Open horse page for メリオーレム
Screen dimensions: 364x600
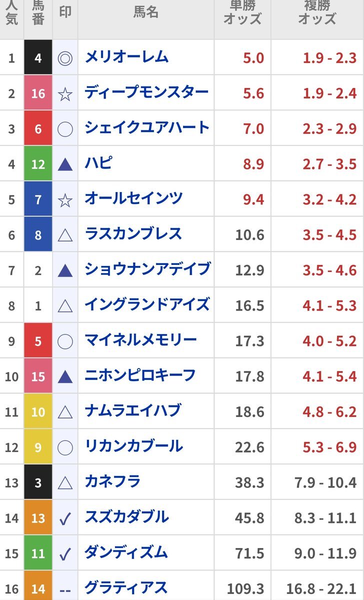click(x=127, y=57)
